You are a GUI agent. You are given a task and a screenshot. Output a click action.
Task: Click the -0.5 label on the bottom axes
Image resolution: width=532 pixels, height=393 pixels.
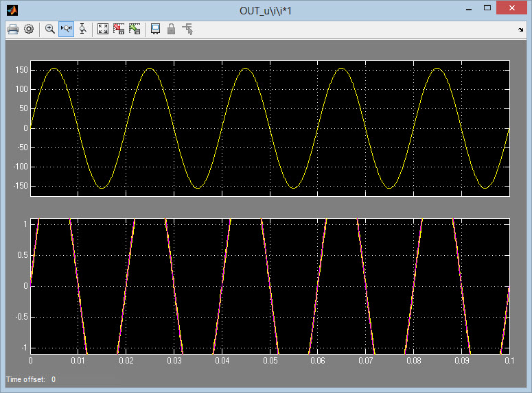tap(22, 317)
